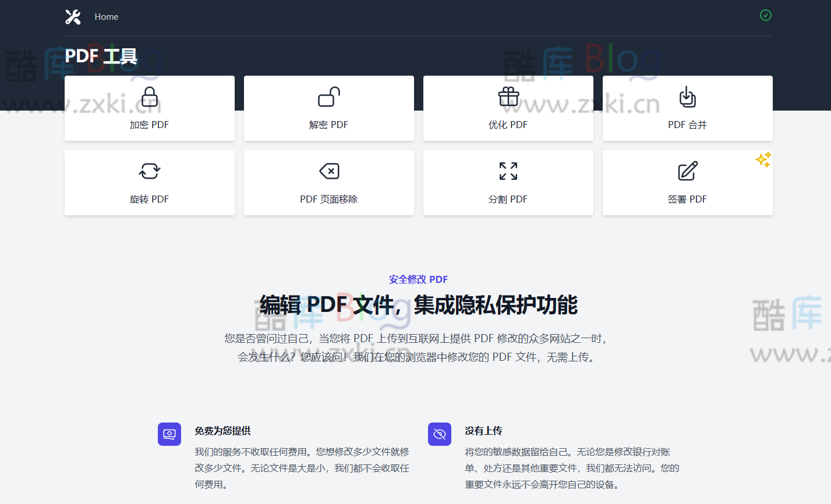
Task: Click the no-upload icon beside 没有上传
Action: 440,434
